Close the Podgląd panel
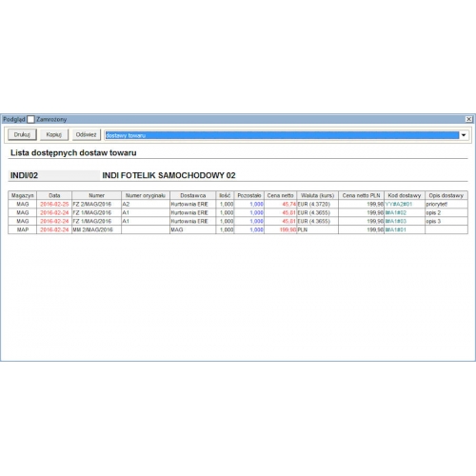476x476 pixels. (468, 119)
